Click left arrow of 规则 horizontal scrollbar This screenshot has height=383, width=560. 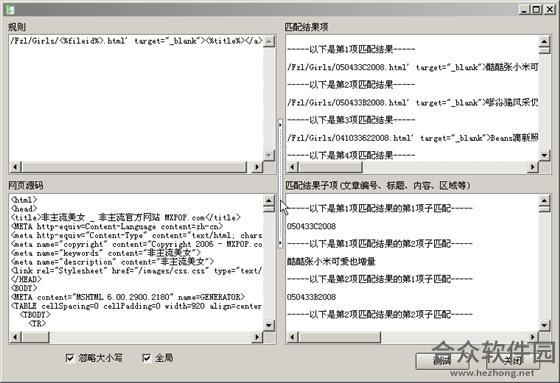click(15, 167)
